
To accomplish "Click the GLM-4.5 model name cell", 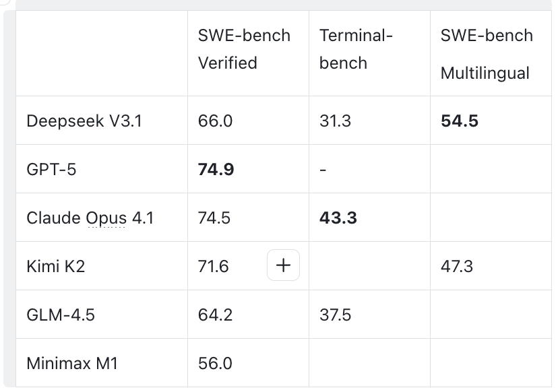I will pos(61,315).
